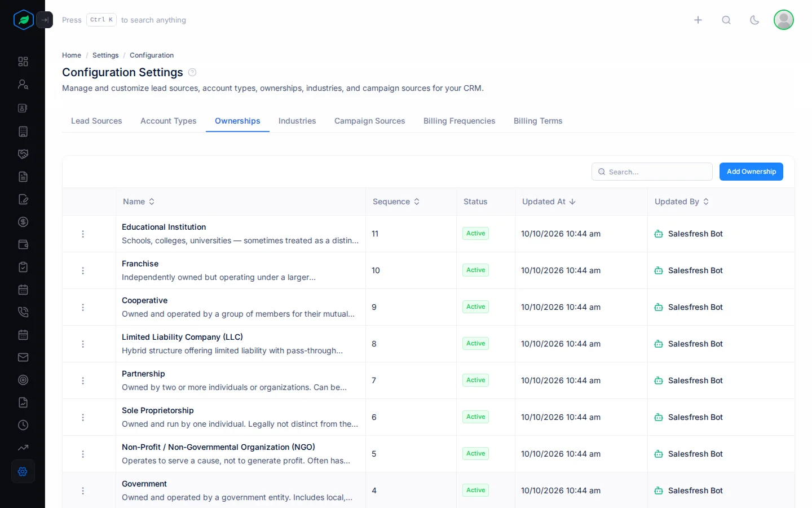Click the help icon beside Configuration Settings

click(x=192, y=72)
